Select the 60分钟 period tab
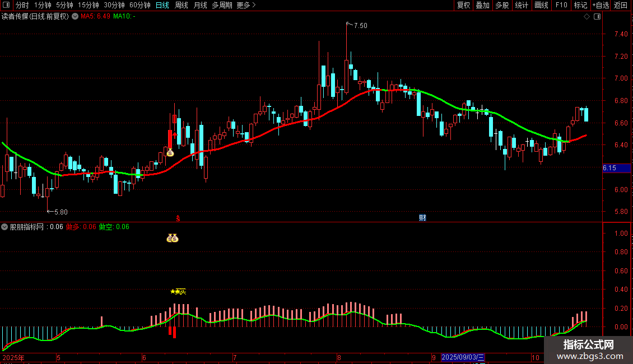Image resolution: width=633 pixels, height=364 pixels. [x=140, y=5]
